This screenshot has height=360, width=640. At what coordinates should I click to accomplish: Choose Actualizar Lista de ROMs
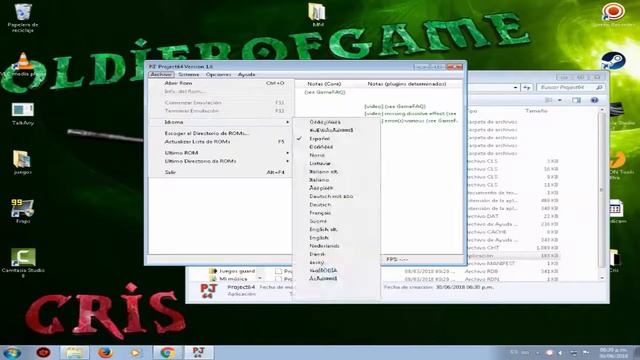pos(220,142)
